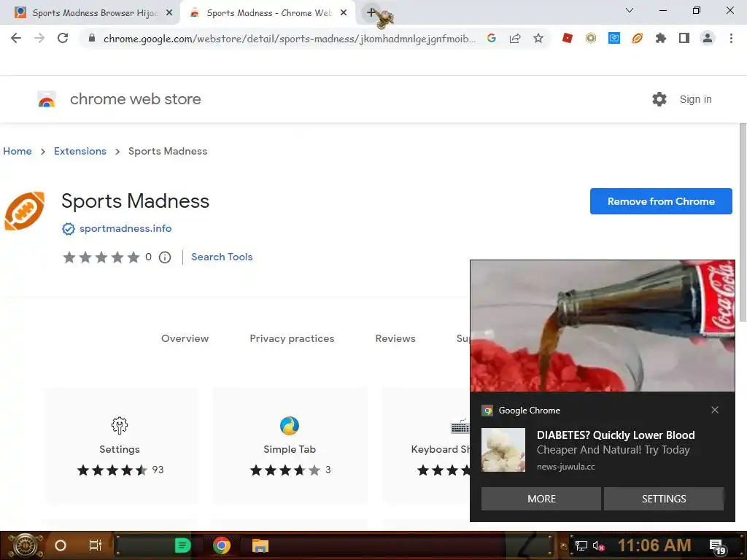
Task: Open the Extensions puzzle piece menu
Action: tap(661, 38)
